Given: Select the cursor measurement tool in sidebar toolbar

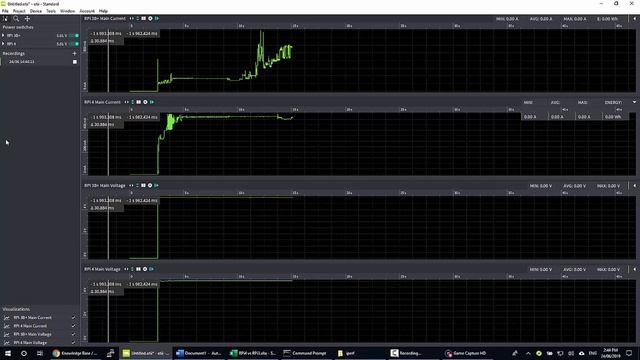Looking at the screenshot, I should (x=5, y=19).
